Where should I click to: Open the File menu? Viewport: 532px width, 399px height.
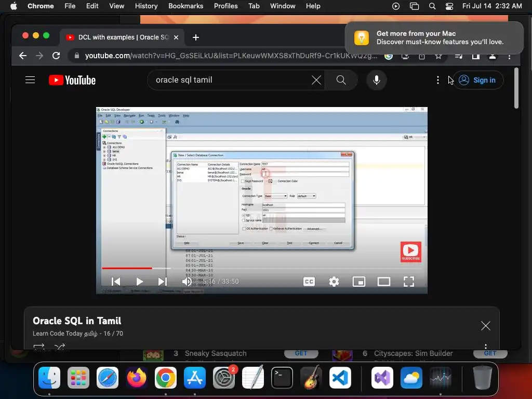(x=70, y=6)
